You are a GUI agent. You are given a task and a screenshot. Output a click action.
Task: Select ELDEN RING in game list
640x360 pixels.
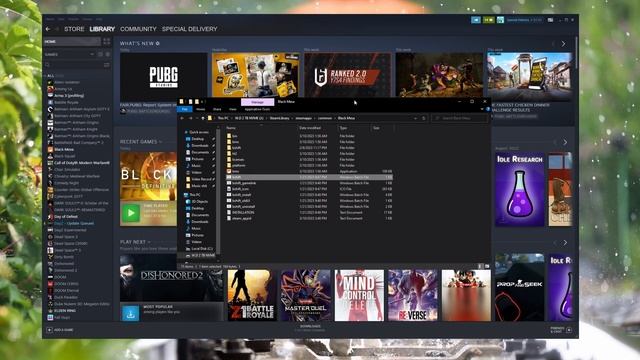[x=62, y=311]
